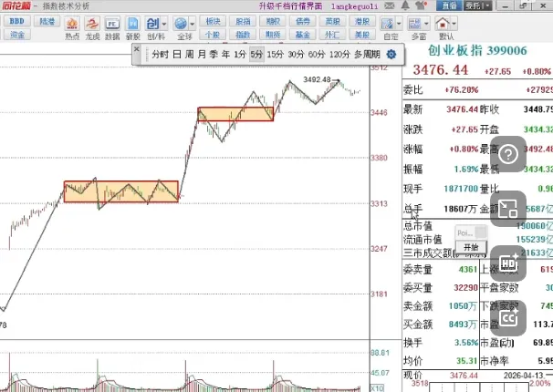The width and height of the screenshot is (553, 392).
Task: Click the 港股 toolbar button
Action: pyautogui.click(x=362, y=21)
